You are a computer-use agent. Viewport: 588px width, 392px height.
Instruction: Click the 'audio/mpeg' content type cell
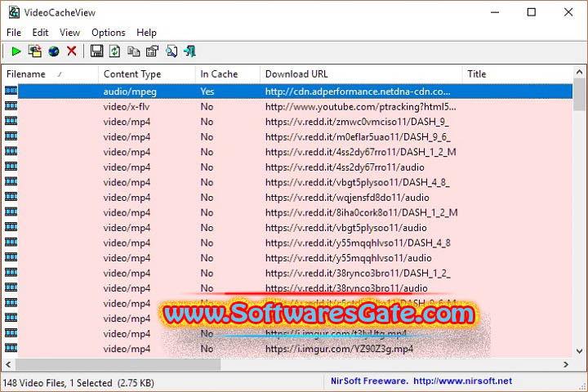(x=130, y=91)
